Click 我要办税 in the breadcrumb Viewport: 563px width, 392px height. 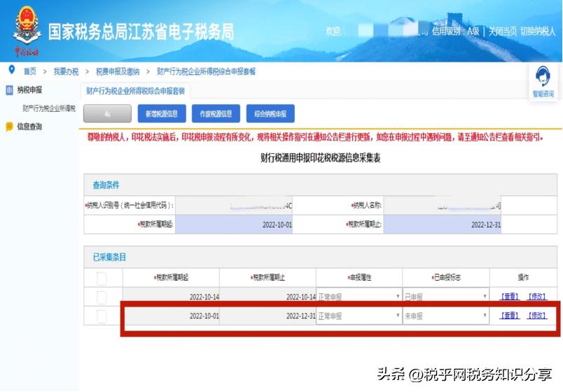(x=66, y=71)
